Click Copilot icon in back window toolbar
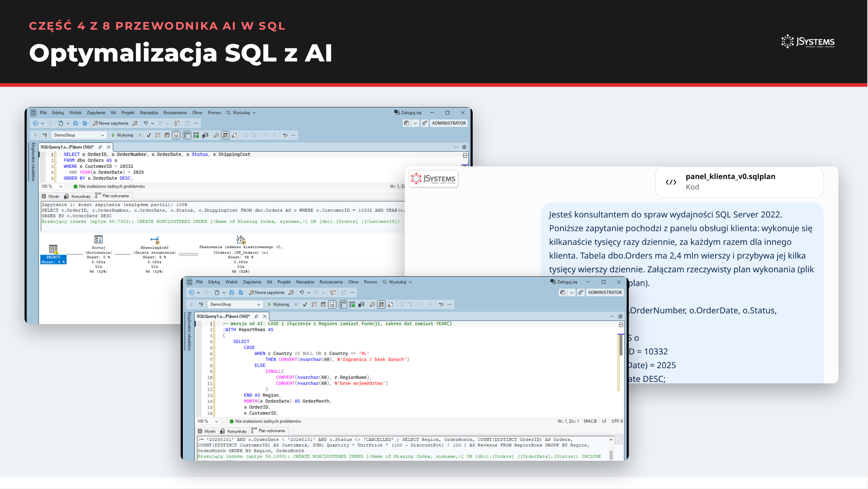Viewport: 868px width, 489px height. [x=407, y=123]
